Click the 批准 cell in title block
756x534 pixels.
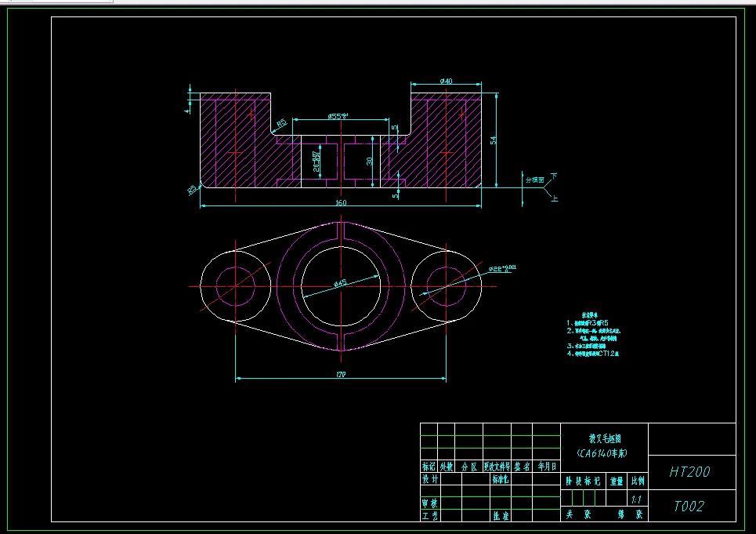tap(501, 516)
